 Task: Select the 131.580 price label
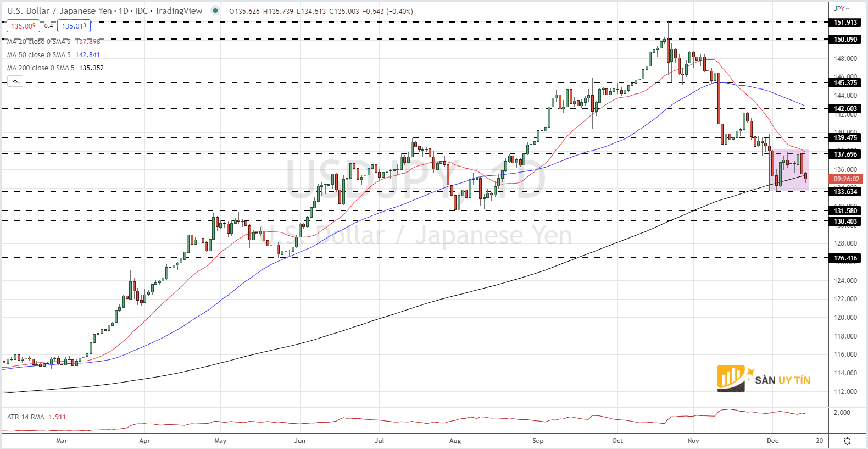point(845,211)
